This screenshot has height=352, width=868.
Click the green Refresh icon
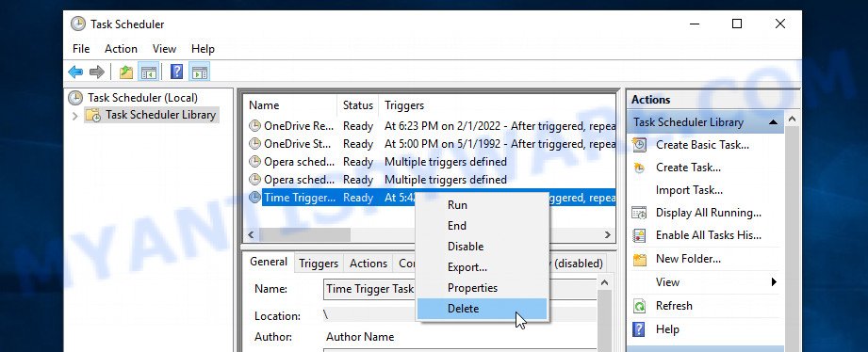[639, 306]
